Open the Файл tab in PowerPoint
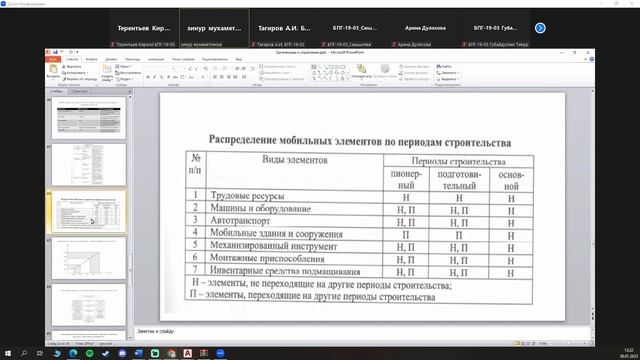 point(53,59)
